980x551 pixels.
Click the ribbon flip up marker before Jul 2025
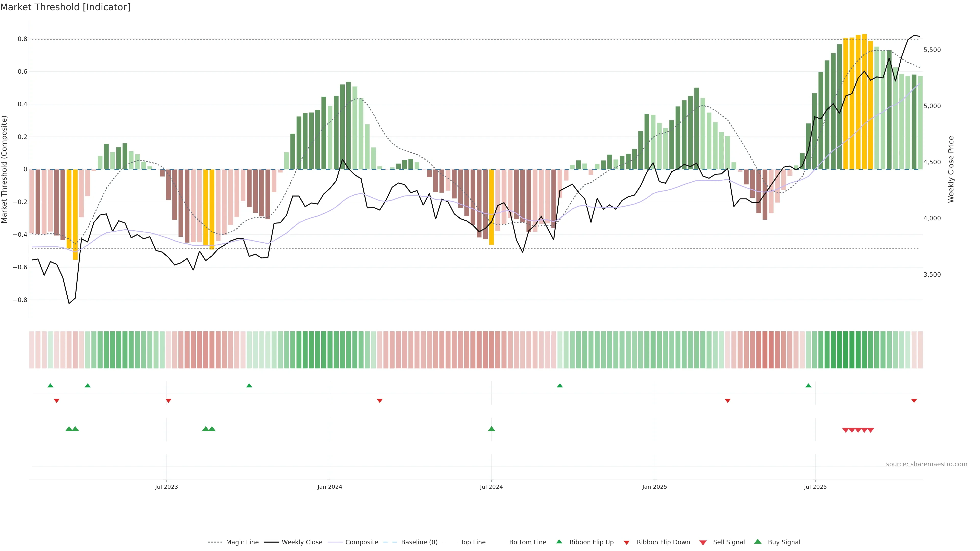click(x=808, y=386)
